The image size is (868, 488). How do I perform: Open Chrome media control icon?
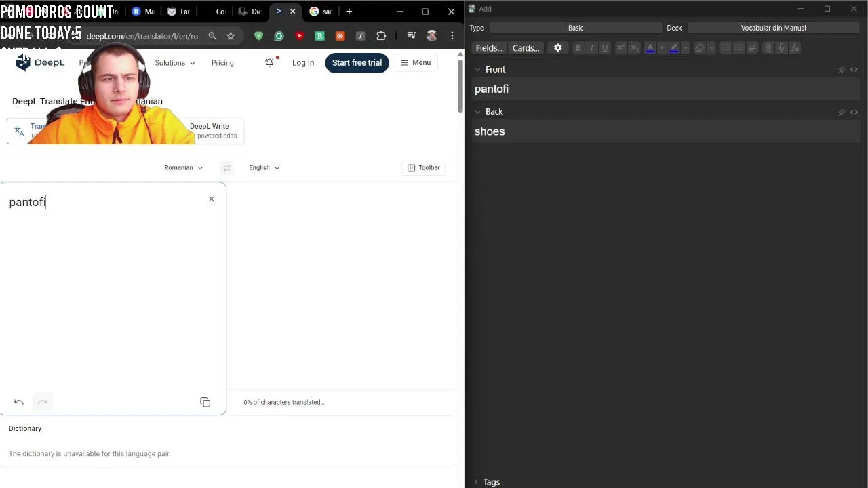tap(412, 36)
